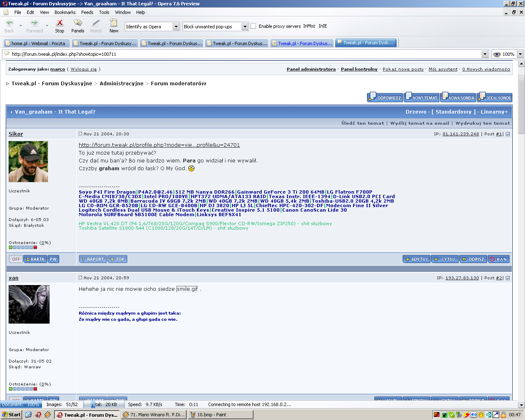
Task: Click TOP button in Sikor's post
Action: (117, 259)
